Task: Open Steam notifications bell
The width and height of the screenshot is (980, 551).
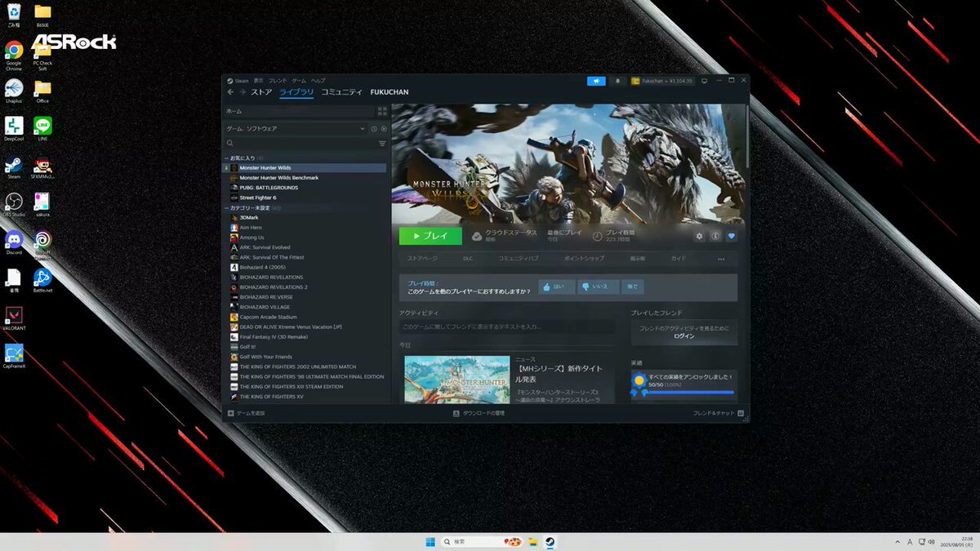Action: tap(617, 81)
